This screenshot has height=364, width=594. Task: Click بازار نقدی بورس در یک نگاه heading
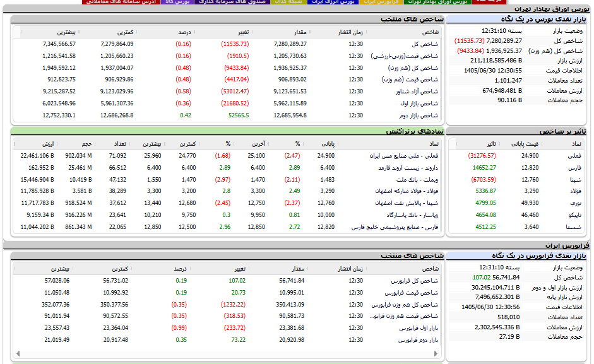(x=544, y=20)
